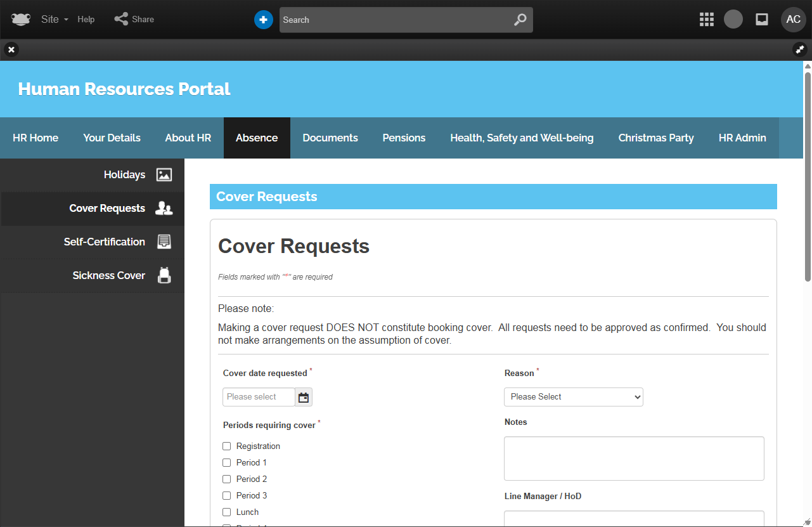The image size is (812, 527).
Task: Click the calendar date picker icon
Action: point(304,397)
